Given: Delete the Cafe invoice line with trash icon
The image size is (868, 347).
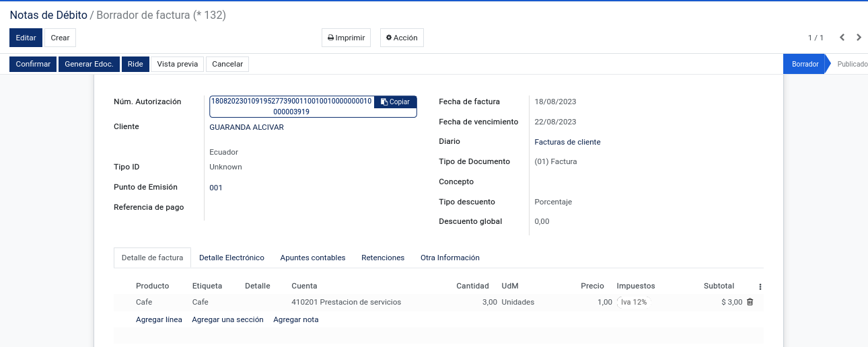Looking at the screenshot, I should (x=750, y=302).
